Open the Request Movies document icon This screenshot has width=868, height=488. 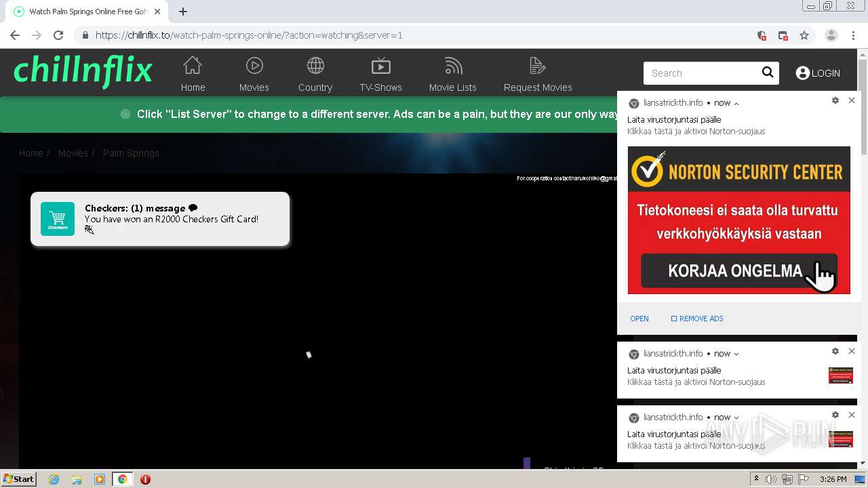point(538,66)
